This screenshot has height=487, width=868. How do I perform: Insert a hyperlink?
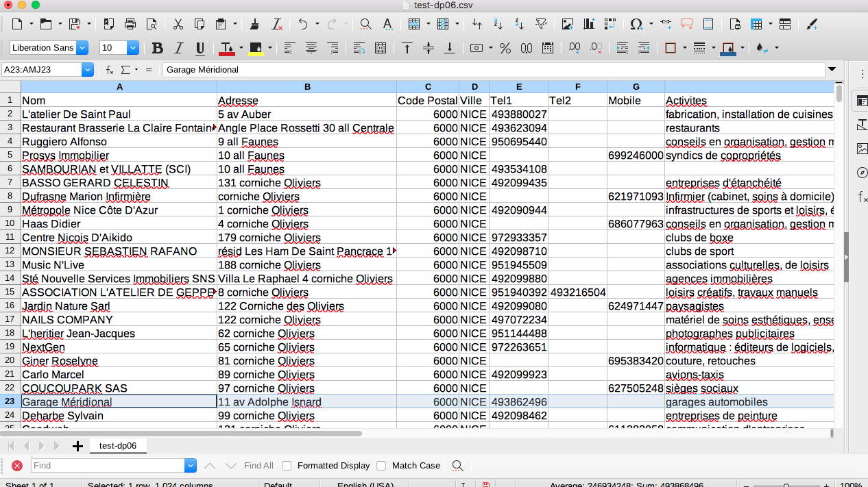coord(666,25)
